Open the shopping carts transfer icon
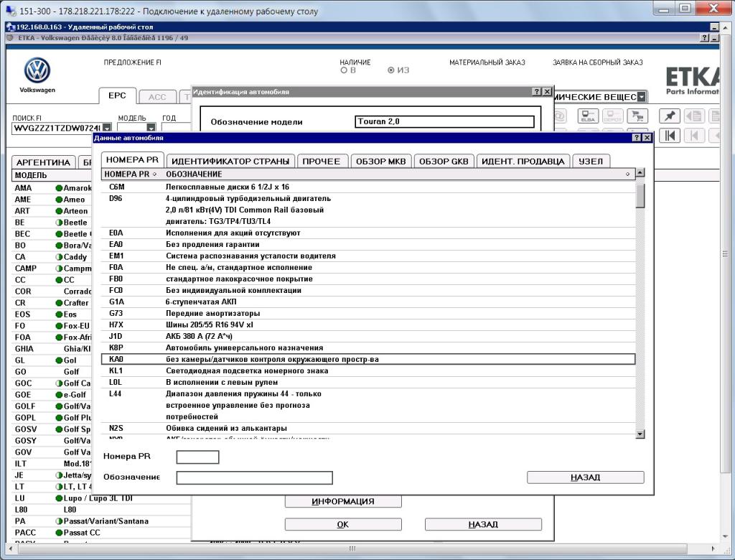This screenshot has width=735, height=560. pyautogui.click(x=637, y=116)
